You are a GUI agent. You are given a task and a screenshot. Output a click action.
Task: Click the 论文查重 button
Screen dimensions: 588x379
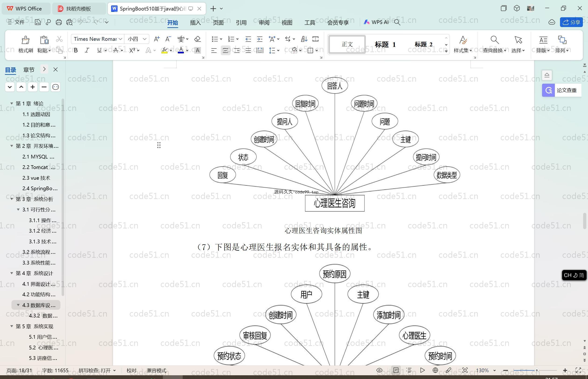tap(562, 90)
